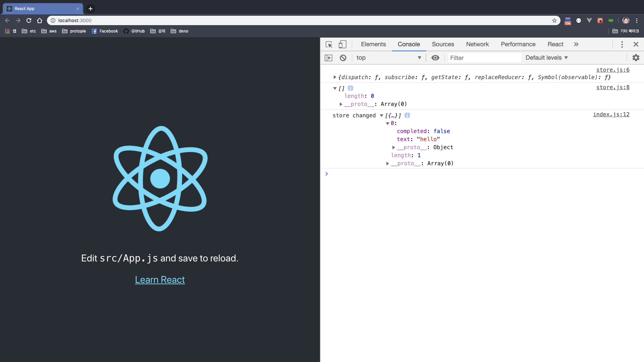Toggle the device toolbar icon
The image size is (644, 362).
[x=342, y=44]
